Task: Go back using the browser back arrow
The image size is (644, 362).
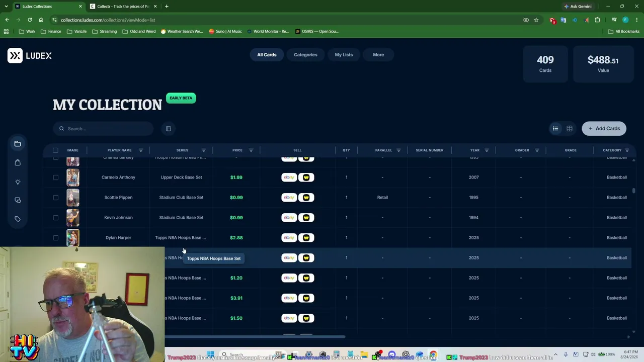Action: [7, 20]
